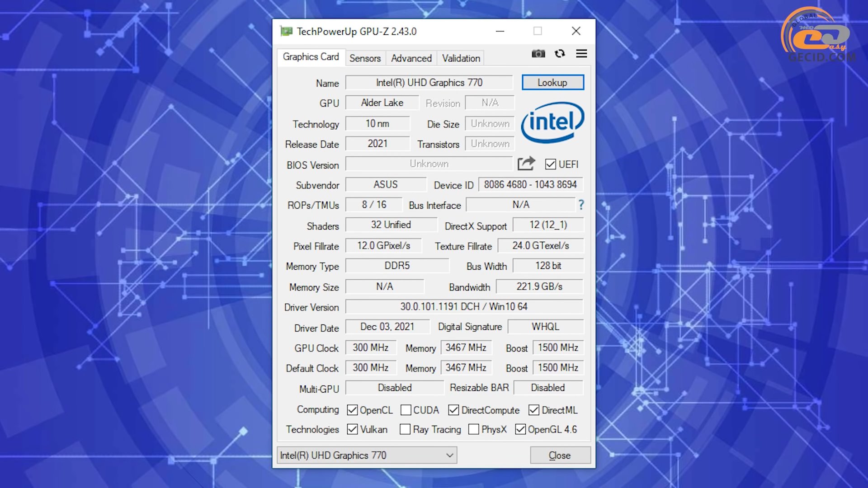The image size is (868, 488).
Task: Disable the DirectCompute checkbox
Action: tap(454, 410)
